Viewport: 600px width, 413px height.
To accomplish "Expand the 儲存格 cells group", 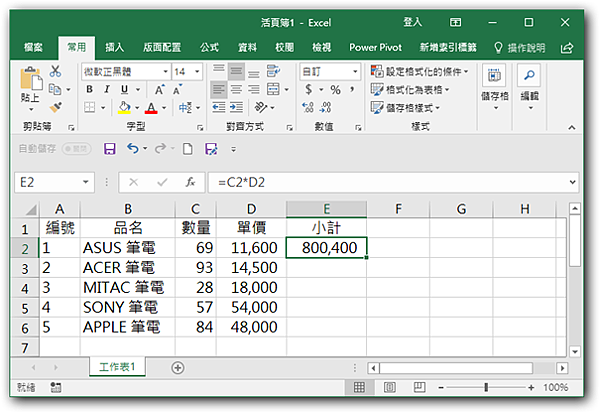I will (x=494, y=88).
